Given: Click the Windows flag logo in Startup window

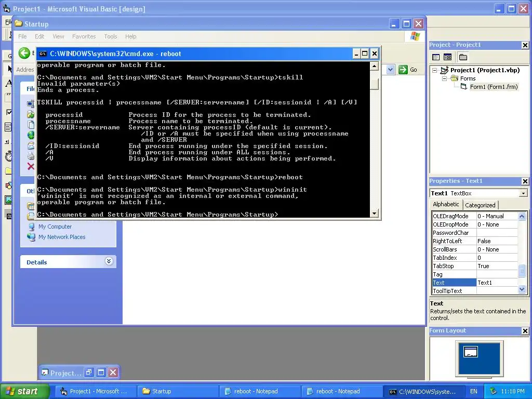Looking at the screenshot, I should pos(415,36).
